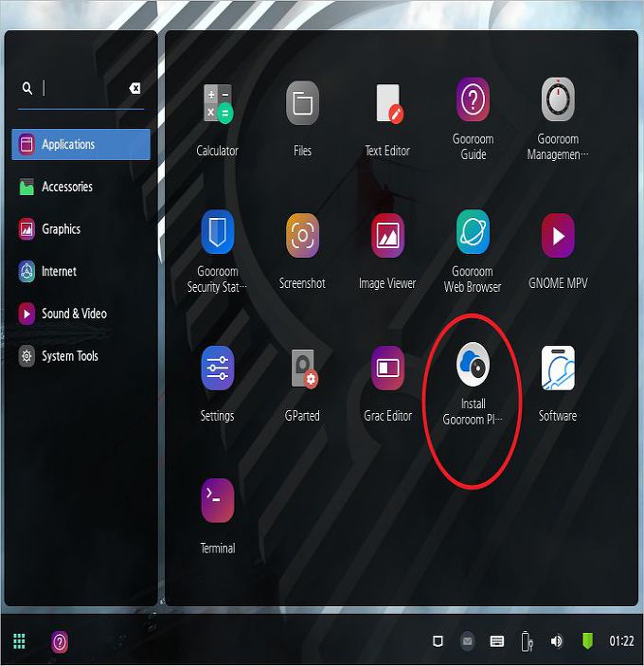Click the volume icon in system tray

[x=556, y=641]
